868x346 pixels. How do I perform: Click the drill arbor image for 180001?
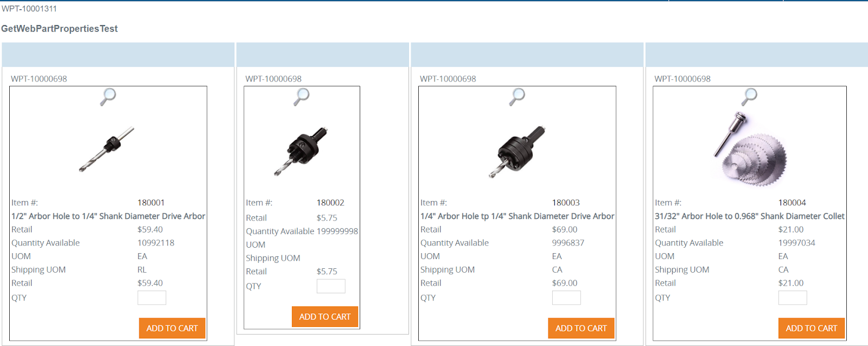click(x=106, y=149)
